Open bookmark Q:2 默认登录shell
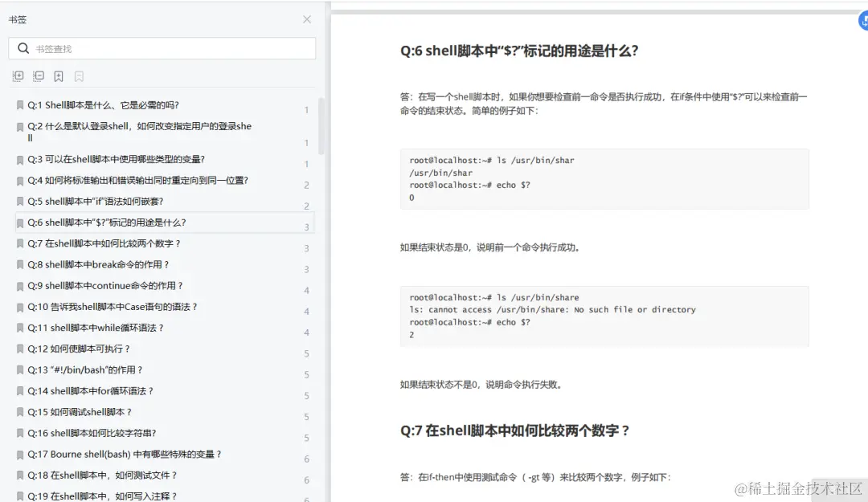This screenshot has width=868, height=502. 140,132
